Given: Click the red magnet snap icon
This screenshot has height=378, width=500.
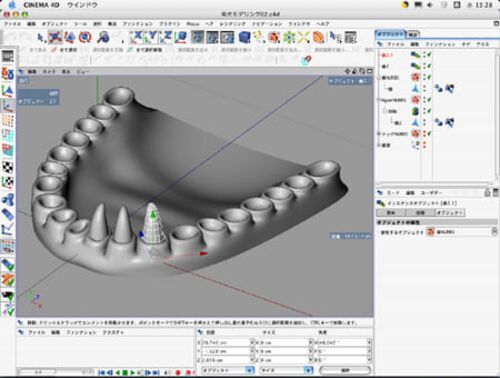Looking at the screenshot, I should 306,60.
